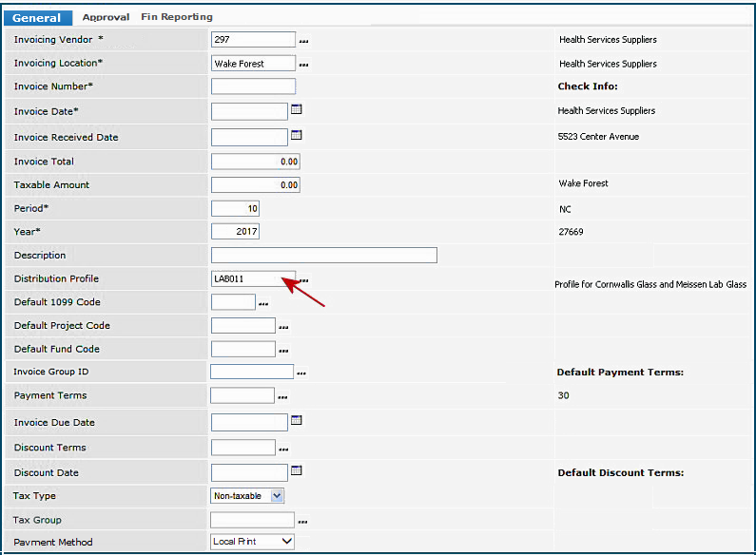The image size is (756, 555).
Task: Click Payment Terms lookup ellipsis
Action: click(282, 397)
